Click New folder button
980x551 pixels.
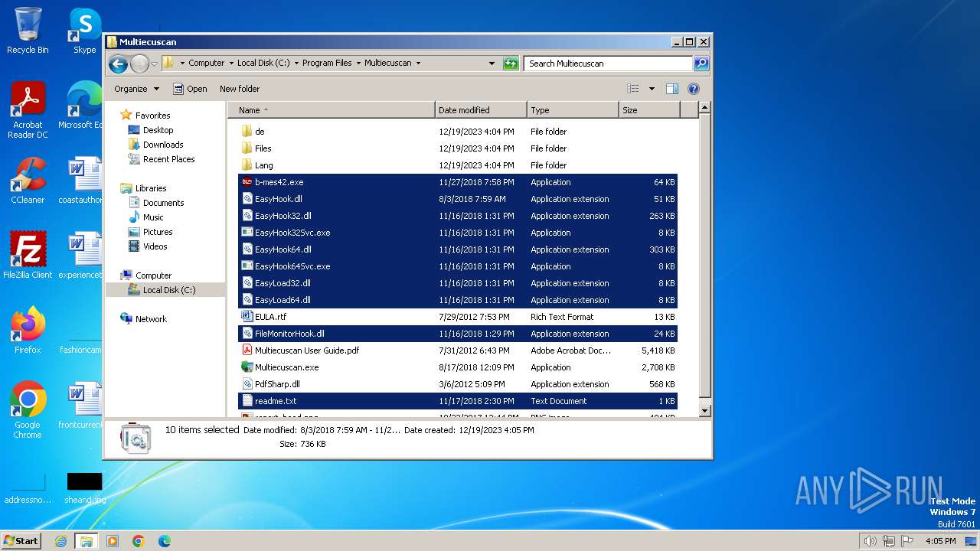coord(240,89)
